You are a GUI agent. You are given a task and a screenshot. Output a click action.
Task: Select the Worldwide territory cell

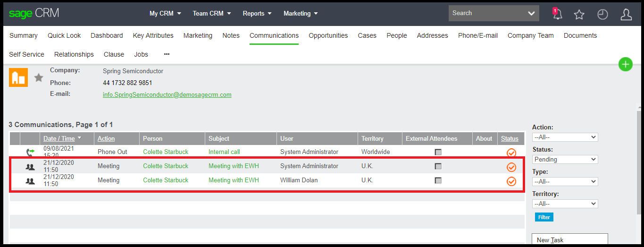click(376, 152)
